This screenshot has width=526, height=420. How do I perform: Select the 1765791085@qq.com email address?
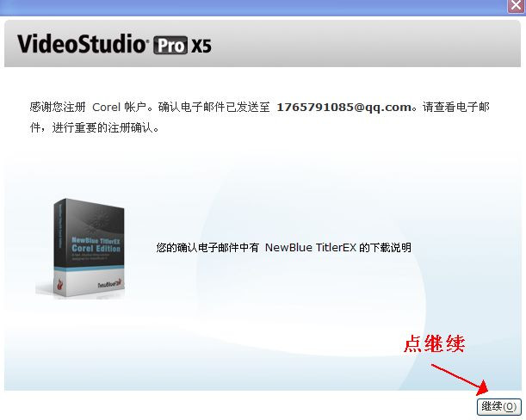pyautogui.click(x=344, y=108)
